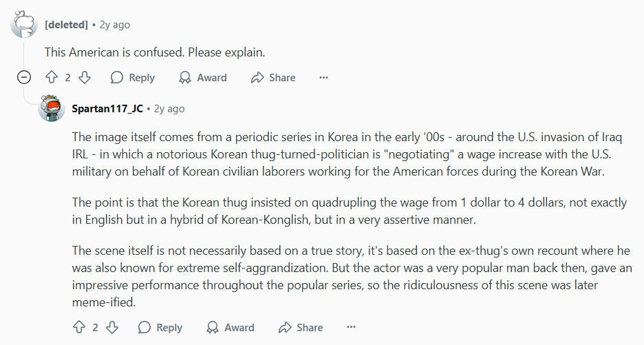Screen dimensions: 644x345
Task: Open the more options menu on Spartan117_JC's reply
Action: [x=351, y=327]
